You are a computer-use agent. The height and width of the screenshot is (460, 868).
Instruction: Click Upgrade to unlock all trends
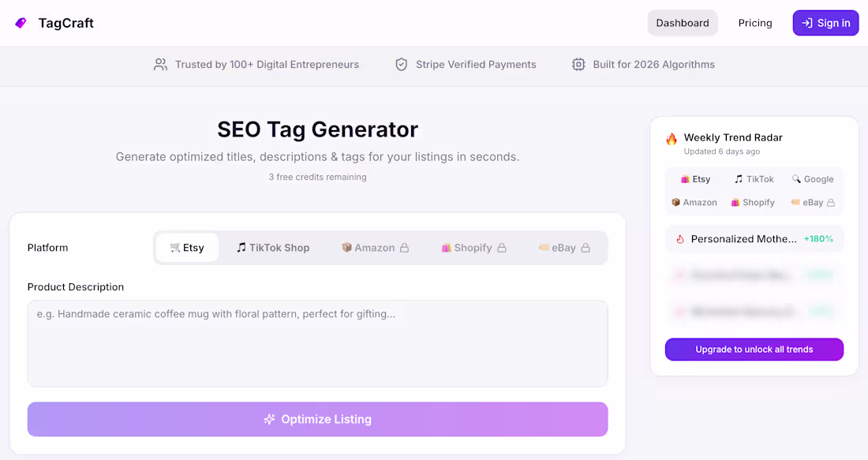point(754,349)
